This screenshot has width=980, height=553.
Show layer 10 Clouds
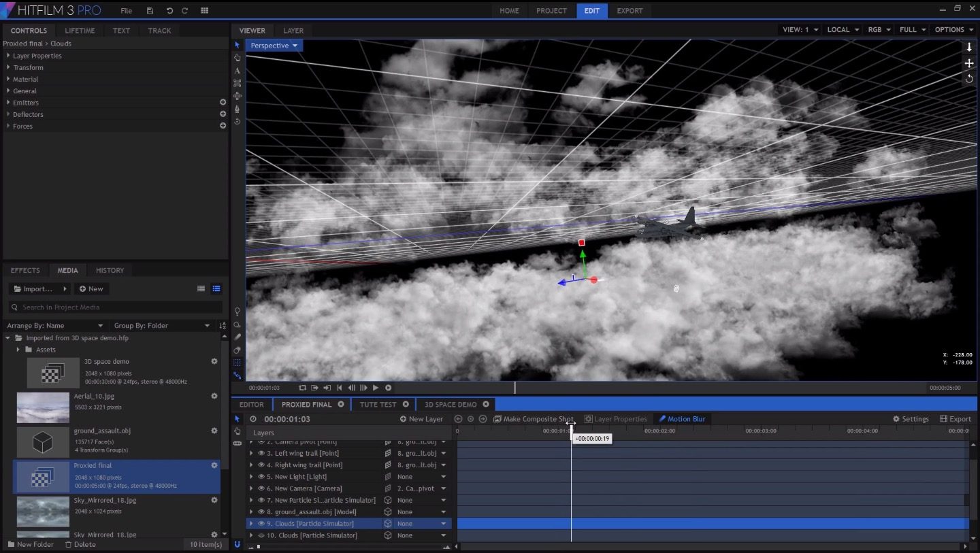(261, 535)
